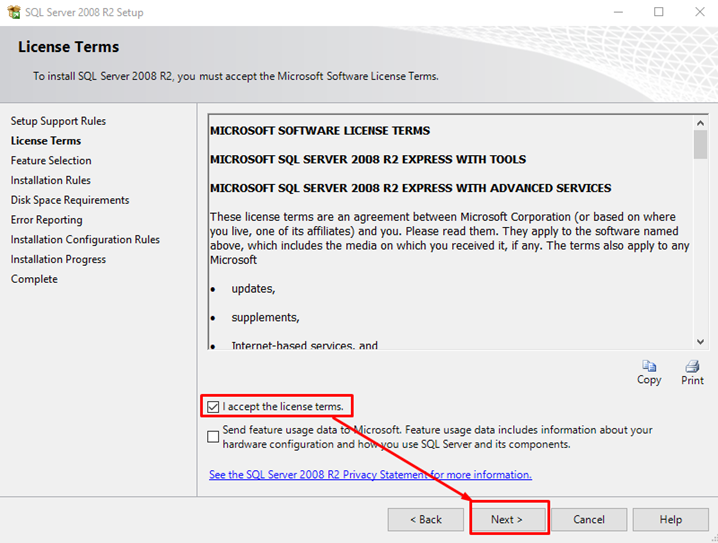Screen dimensions: 718x543
Task: Select 'Feature Selection' step in sidebar
Action: click(51, 160)
